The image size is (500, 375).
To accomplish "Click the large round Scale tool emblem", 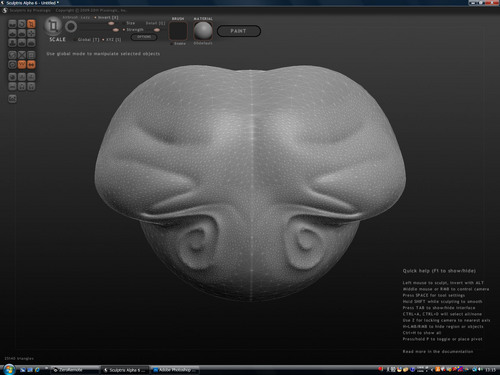I will (x=53, y=26).
